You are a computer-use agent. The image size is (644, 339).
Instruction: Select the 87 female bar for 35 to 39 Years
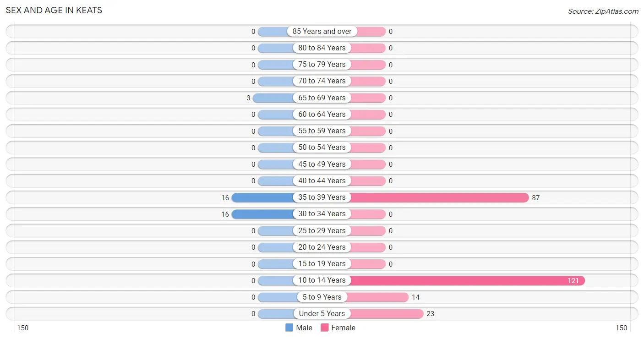click(440, 197)
